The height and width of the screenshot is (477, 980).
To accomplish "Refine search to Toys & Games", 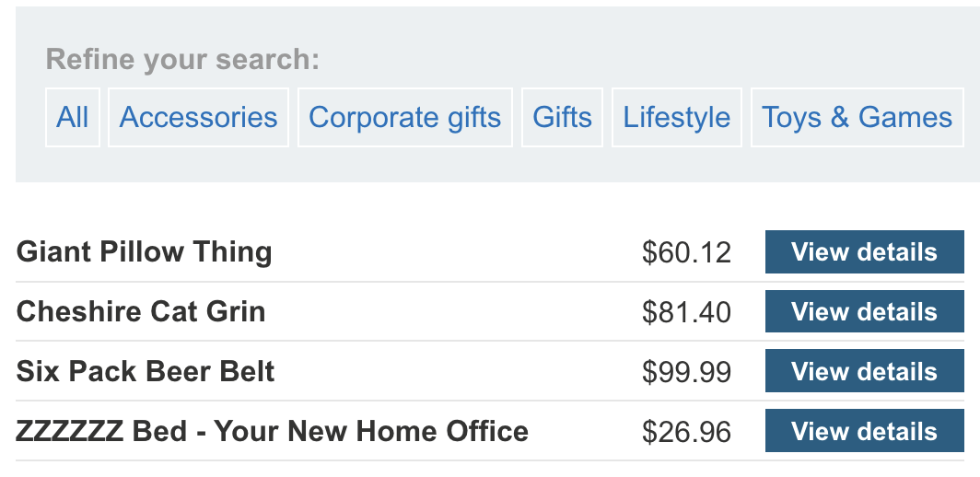I will click(857, 117).
